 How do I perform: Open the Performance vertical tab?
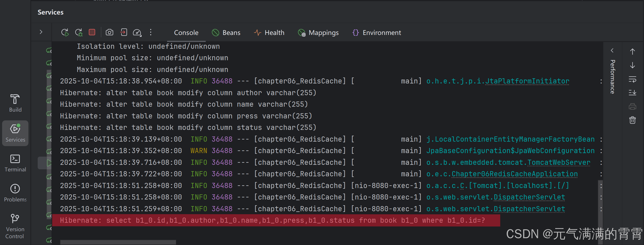(612, 77)
